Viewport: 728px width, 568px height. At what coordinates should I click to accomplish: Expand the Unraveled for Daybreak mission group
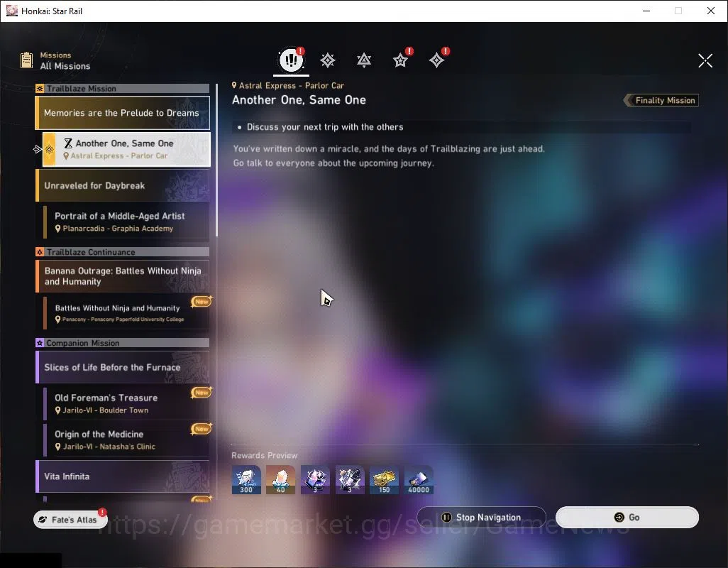[123, 185]
